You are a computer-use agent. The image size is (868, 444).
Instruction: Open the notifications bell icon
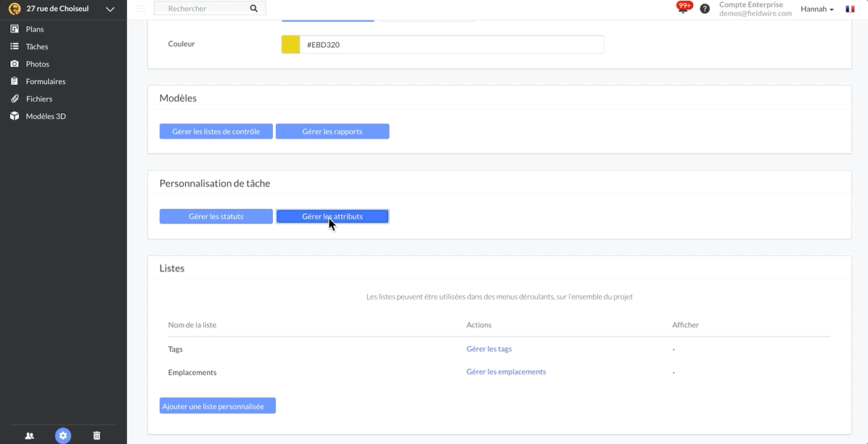tap(683, 9)
